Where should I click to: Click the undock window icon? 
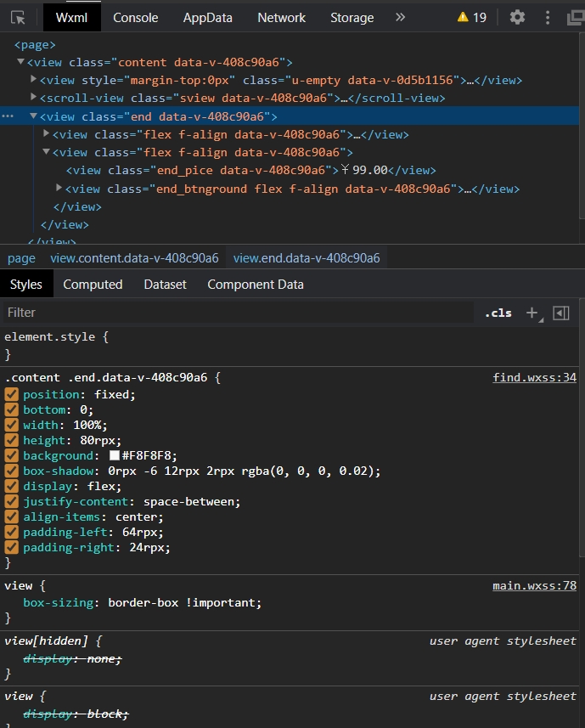click(x=576, y=18)
